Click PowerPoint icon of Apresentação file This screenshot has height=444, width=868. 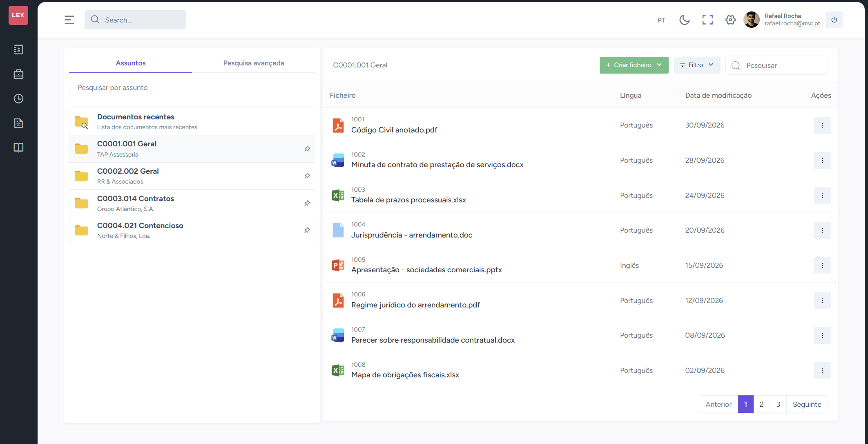[x=338, y=265]
